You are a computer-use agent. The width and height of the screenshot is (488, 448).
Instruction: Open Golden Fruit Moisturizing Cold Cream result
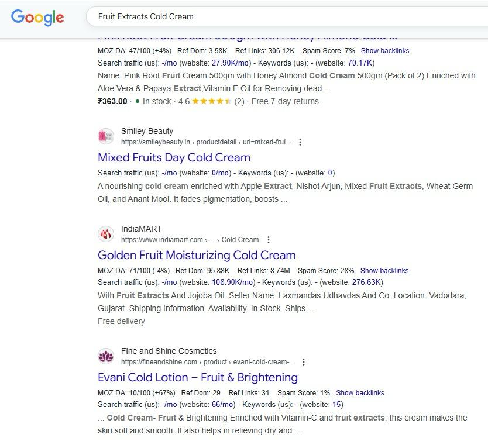[x=197, y=255]
